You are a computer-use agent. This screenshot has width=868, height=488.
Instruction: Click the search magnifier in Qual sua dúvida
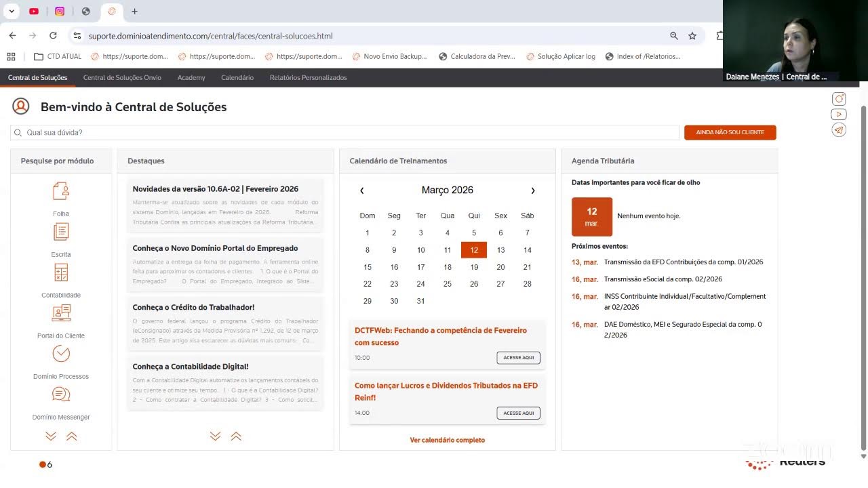point(18,133)
